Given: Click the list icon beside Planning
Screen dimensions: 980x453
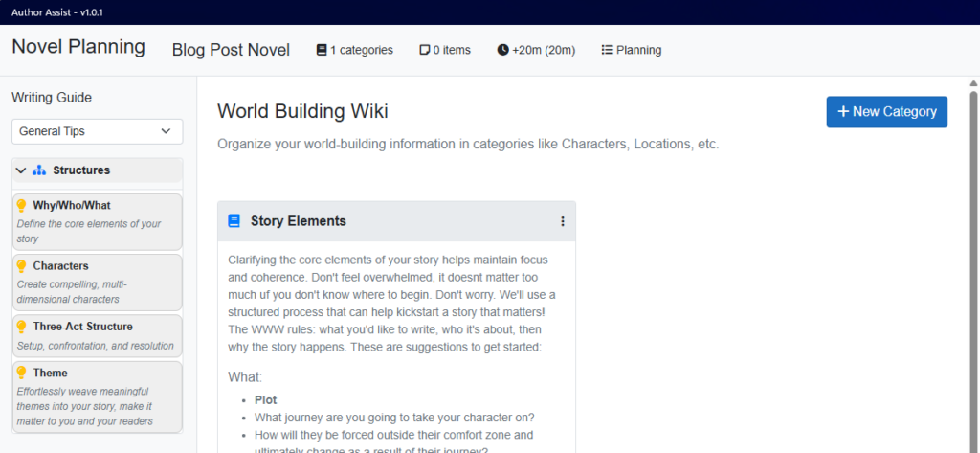Looking at the screenshot, I should 607,50.
